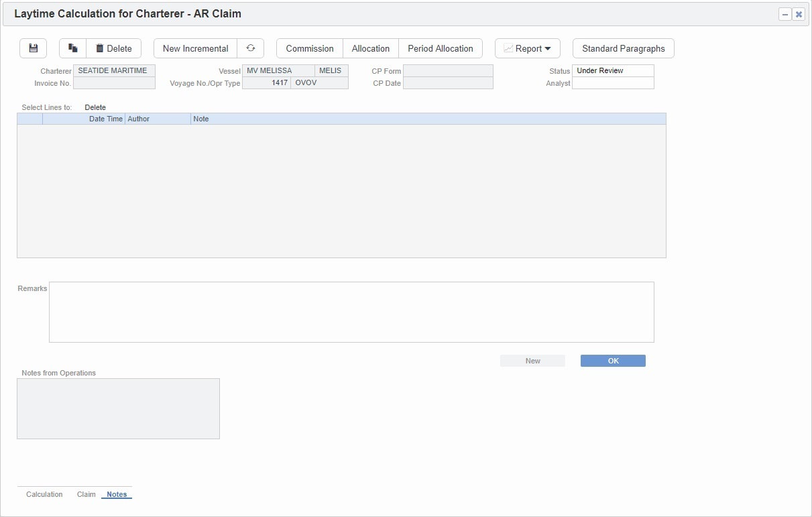Click the Allocation button

pyautogui.click(x=371, y=48)
